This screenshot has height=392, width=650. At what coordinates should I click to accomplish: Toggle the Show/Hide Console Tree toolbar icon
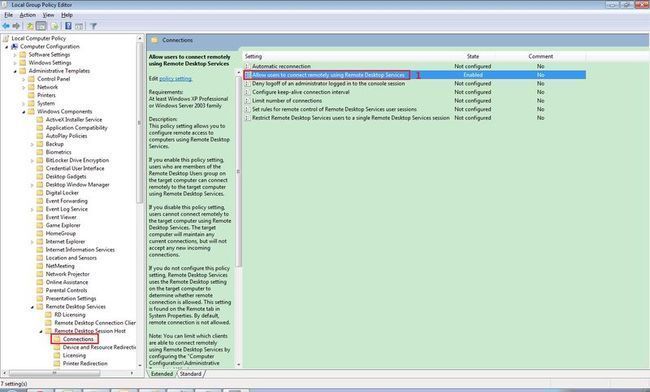[41, 26]
